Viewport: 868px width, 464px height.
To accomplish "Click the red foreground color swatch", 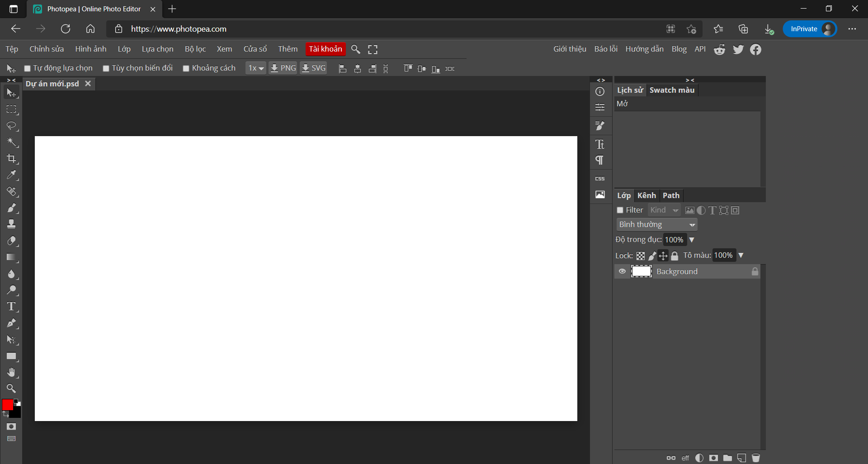I will [7, 404].
